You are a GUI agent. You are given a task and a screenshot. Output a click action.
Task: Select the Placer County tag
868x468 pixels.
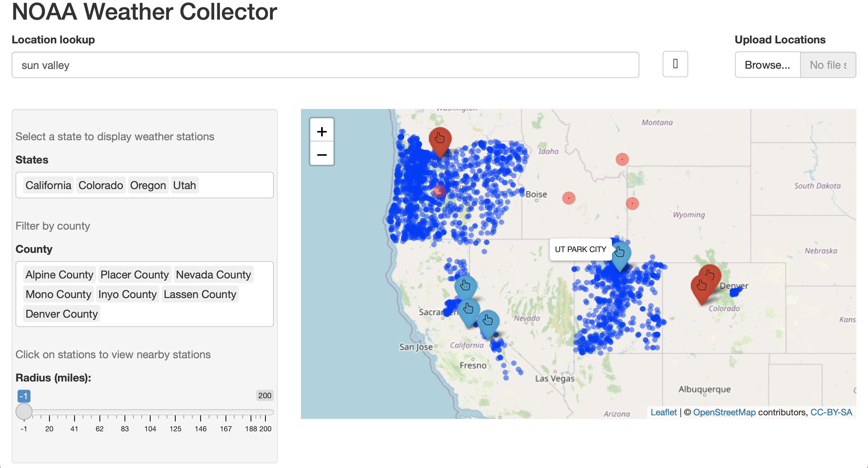coord(134,275)
